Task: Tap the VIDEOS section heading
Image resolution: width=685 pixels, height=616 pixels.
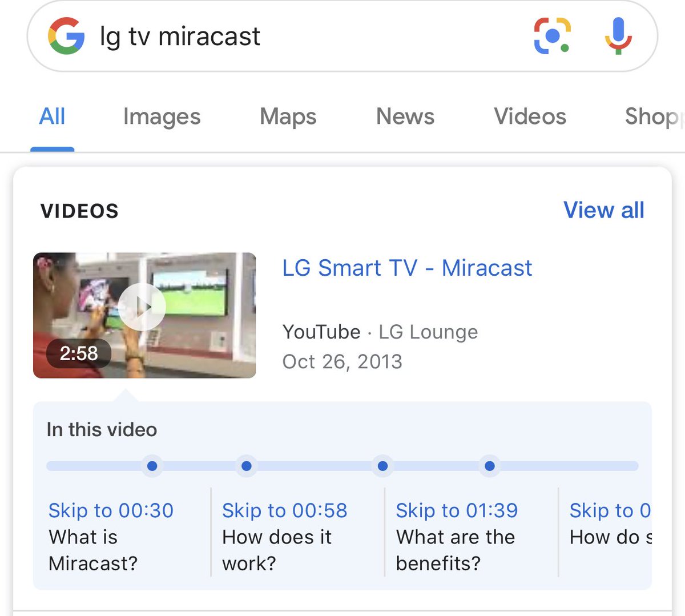Action: pos(79,211)
